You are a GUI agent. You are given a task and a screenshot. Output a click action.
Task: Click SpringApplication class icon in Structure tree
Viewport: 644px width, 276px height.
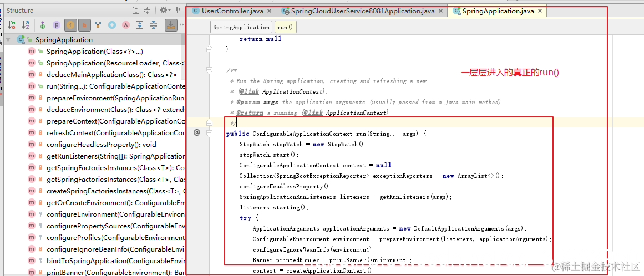pyautogui.click(x=20, y=40)
